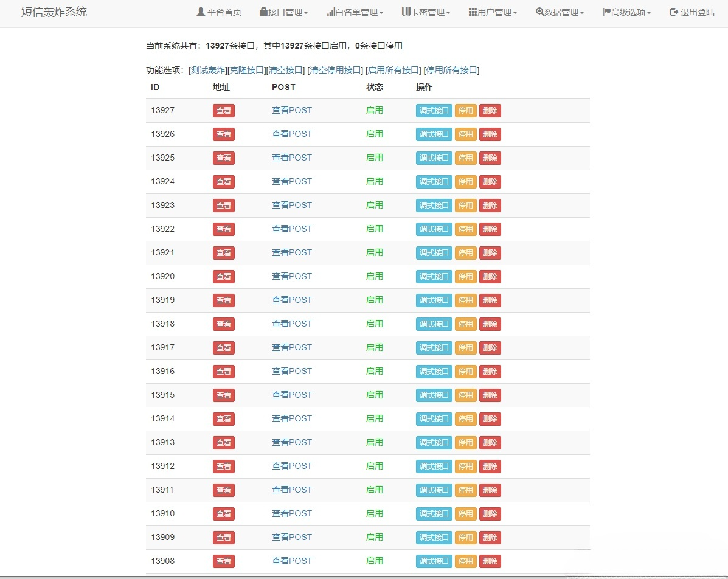Click the grid icon on 用户管理
This screenshot has height=579, width=728.
point(472,12)
